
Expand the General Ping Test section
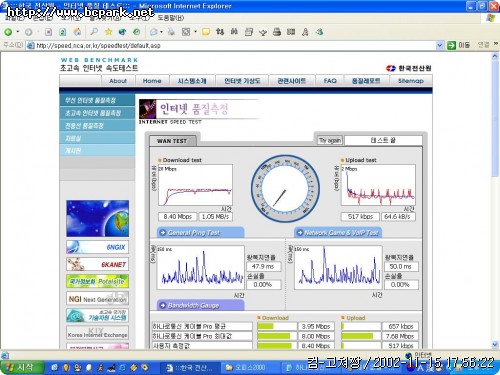[x=201, y=232]
